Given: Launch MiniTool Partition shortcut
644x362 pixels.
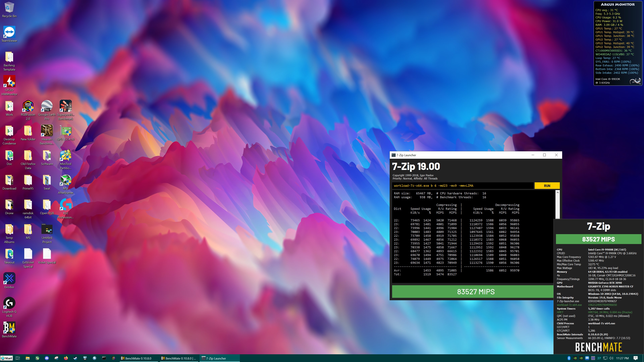Looking at the screenshot, I should point(66,159).
